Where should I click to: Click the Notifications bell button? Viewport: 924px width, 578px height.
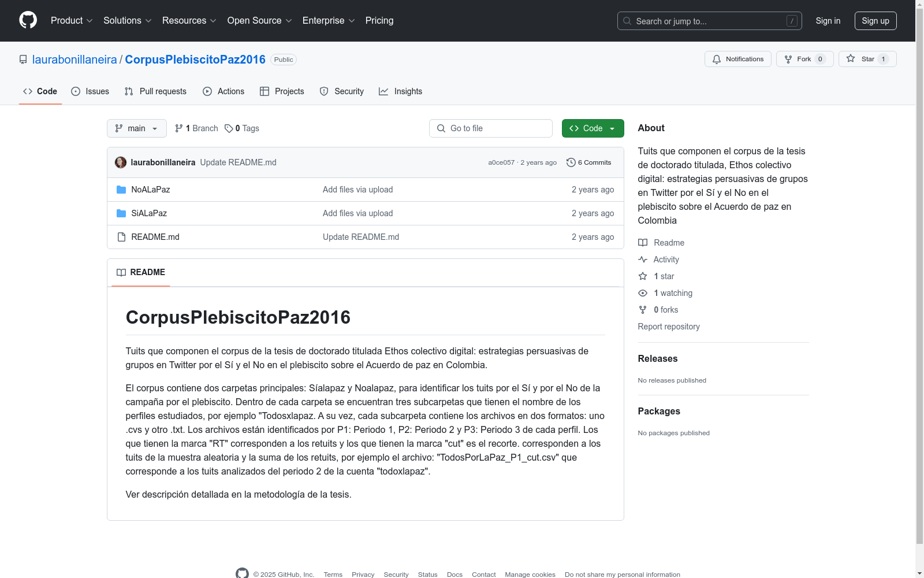738,59
